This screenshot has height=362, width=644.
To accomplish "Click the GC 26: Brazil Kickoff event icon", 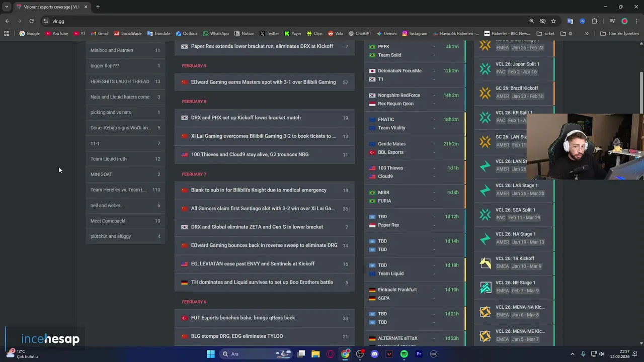I will pos(485,93).
